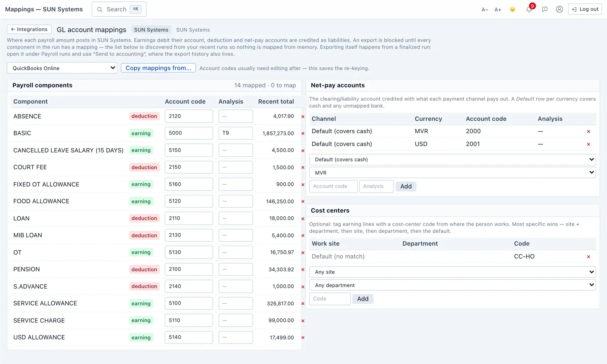Edit ABSENCE account code 2120

(x=189, y=116)
